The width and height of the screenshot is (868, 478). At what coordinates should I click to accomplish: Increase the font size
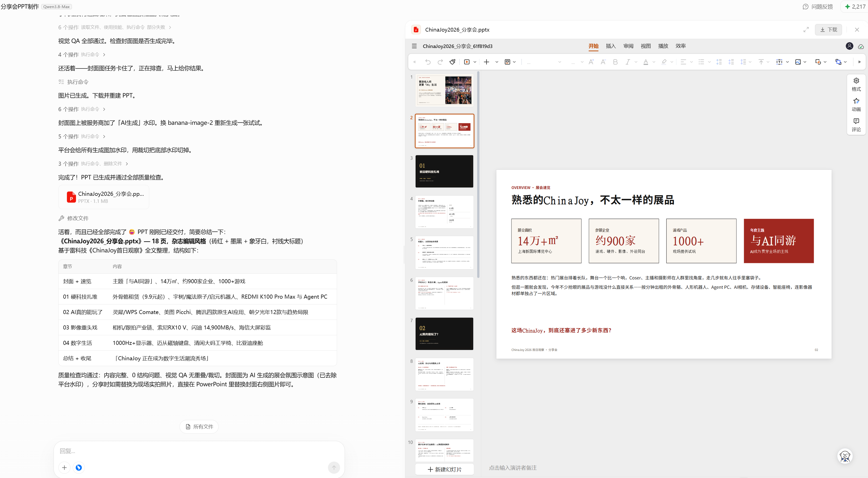tap(591, 62)
